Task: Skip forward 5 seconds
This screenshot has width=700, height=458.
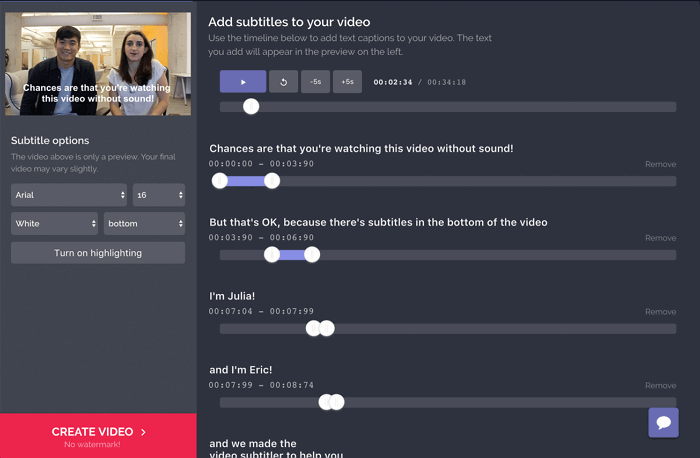Action: click(347, 82)
